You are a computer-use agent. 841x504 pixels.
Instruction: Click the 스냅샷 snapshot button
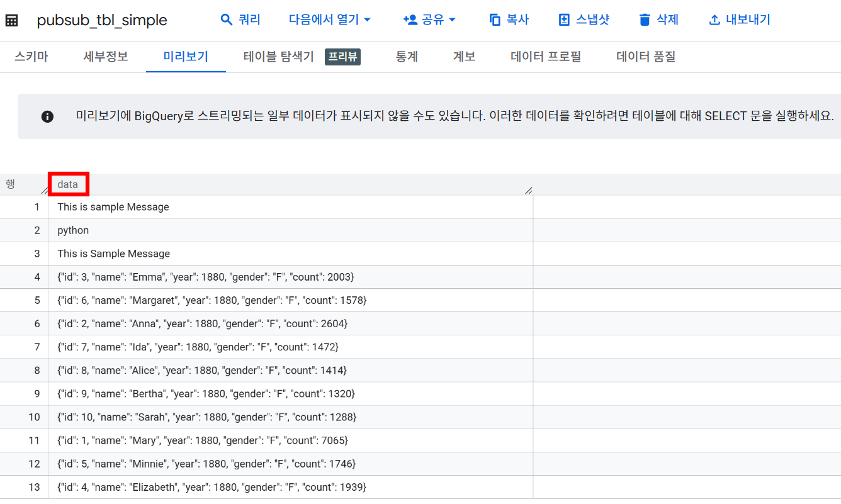[x=584, y=20]
